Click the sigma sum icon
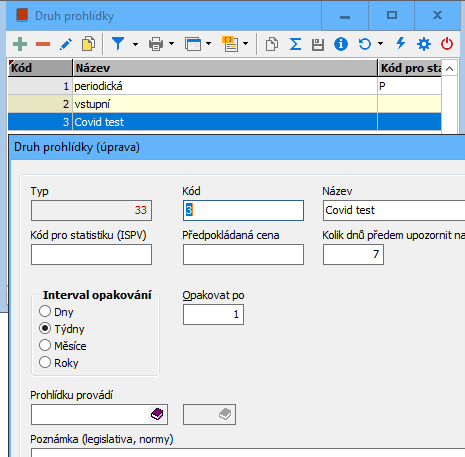Image resolution: width=465 pixels, height=457 pixels. [295, 44]
